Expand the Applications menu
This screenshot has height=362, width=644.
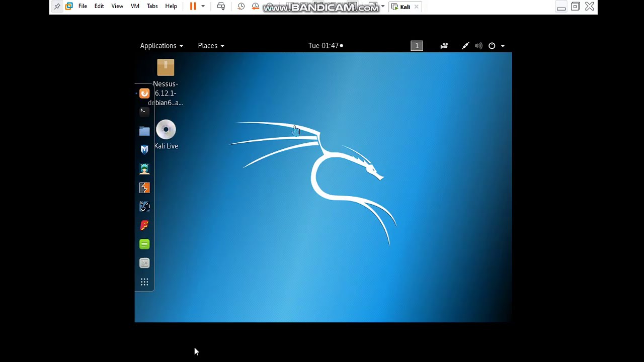[x=162, y=46]
